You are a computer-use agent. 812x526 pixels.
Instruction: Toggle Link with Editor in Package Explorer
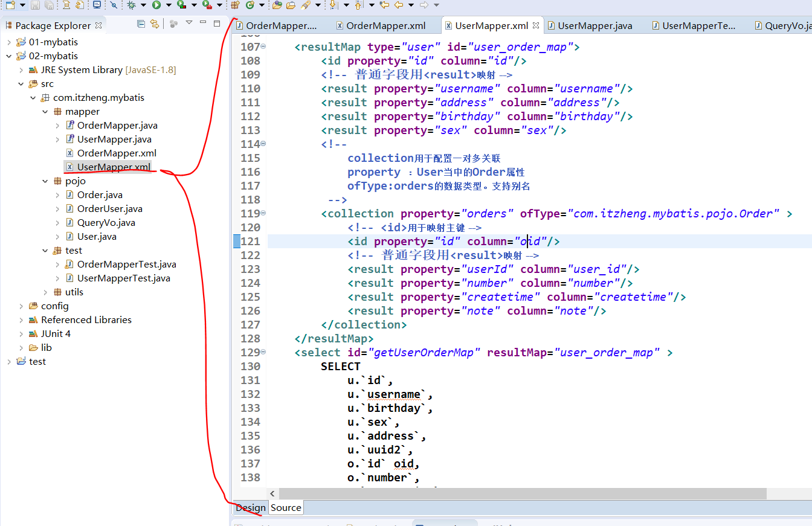[154, 24]
